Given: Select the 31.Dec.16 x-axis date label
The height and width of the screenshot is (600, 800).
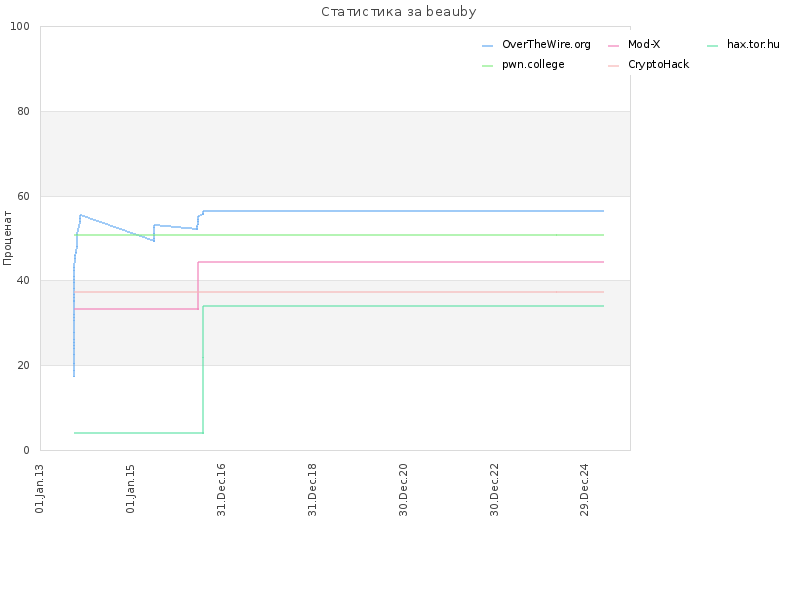Looking at the screenshot, I should 221,490.
